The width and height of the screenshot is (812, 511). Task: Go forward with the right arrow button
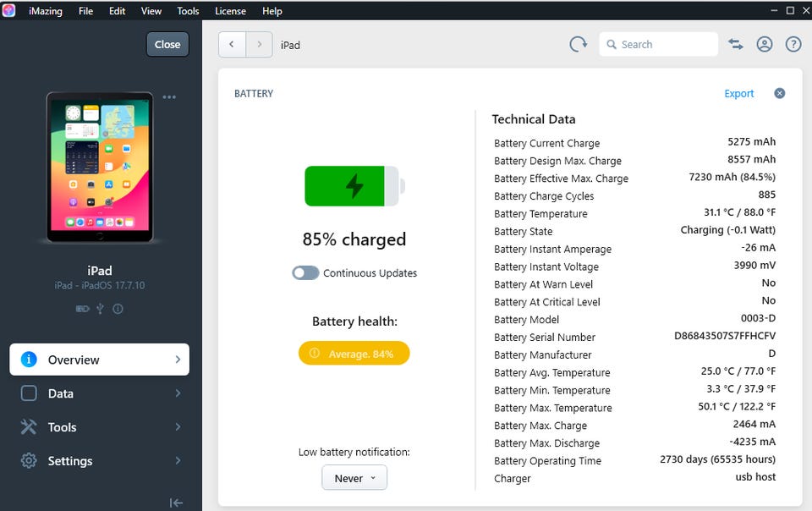[259, 45]
